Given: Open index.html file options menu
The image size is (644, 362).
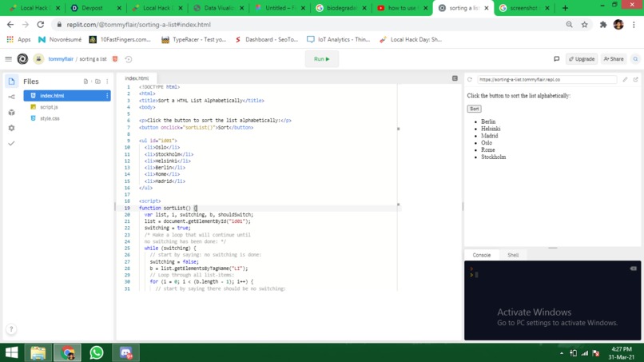Looking at the screenshot, I should [x=107, y=96].
